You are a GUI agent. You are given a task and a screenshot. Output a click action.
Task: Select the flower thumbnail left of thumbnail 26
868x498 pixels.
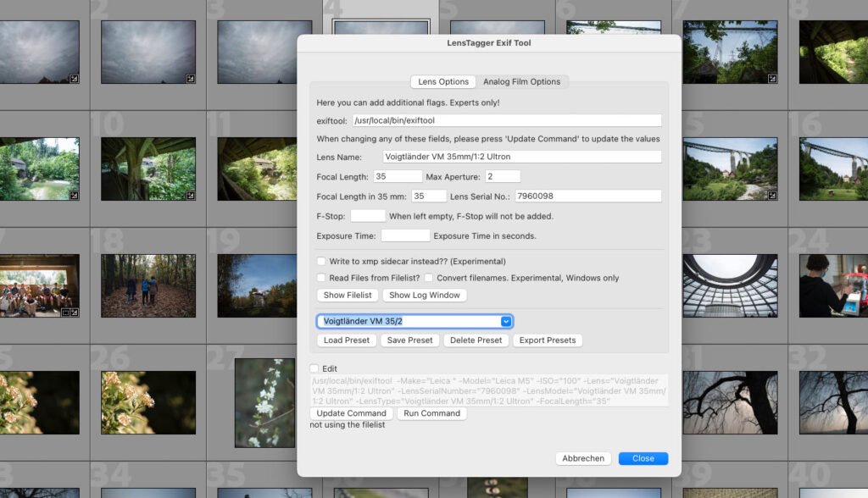(39, 402)
